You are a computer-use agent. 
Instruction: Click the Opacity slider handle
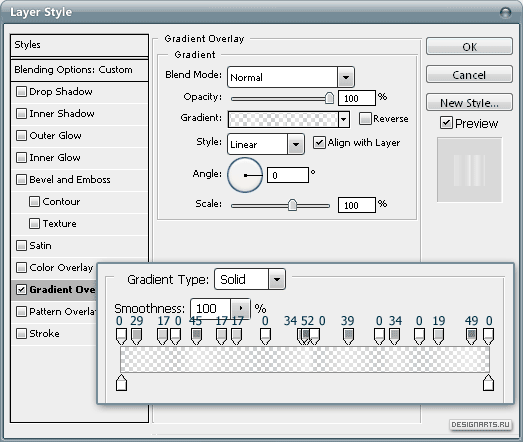pyautogui.click(x=329, y=98)
